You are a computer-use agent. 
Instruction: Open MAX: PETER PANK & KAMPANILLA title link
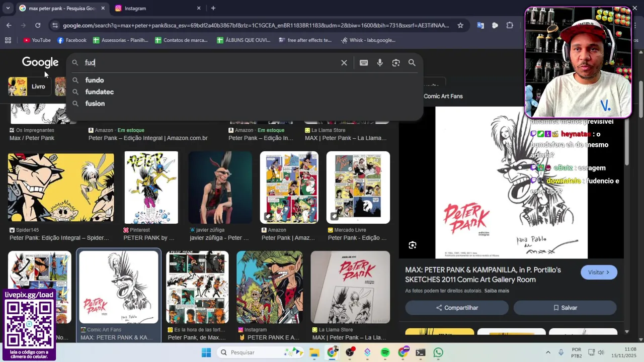pyautogui.click(x=483, y=275)
